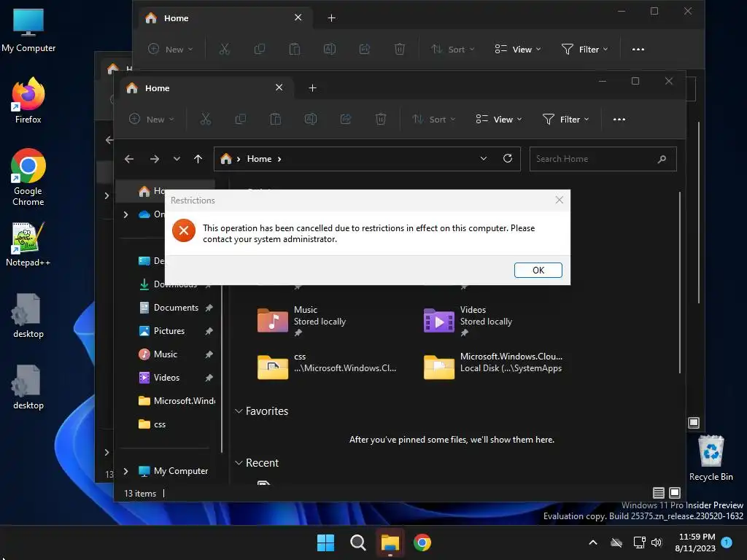Click the Paste icon in front Explorer toolbar
Image resolution: width=747 pixels, height=560 pixels.
click(275, 119)
